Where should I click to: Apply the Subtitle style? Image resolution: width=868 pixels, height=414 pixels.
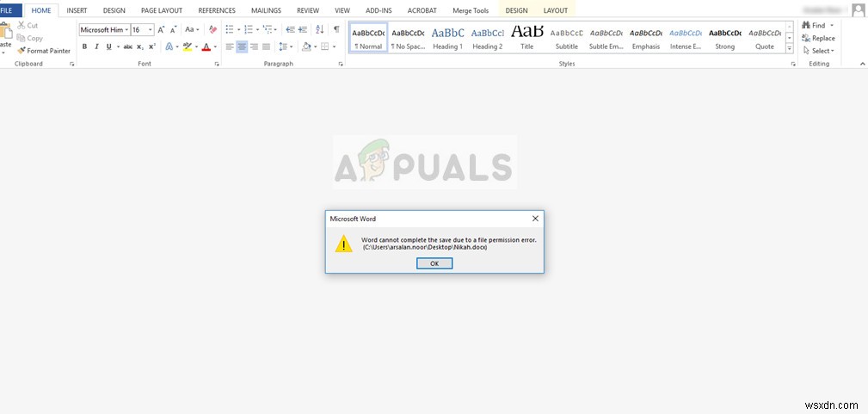[566, 38]
